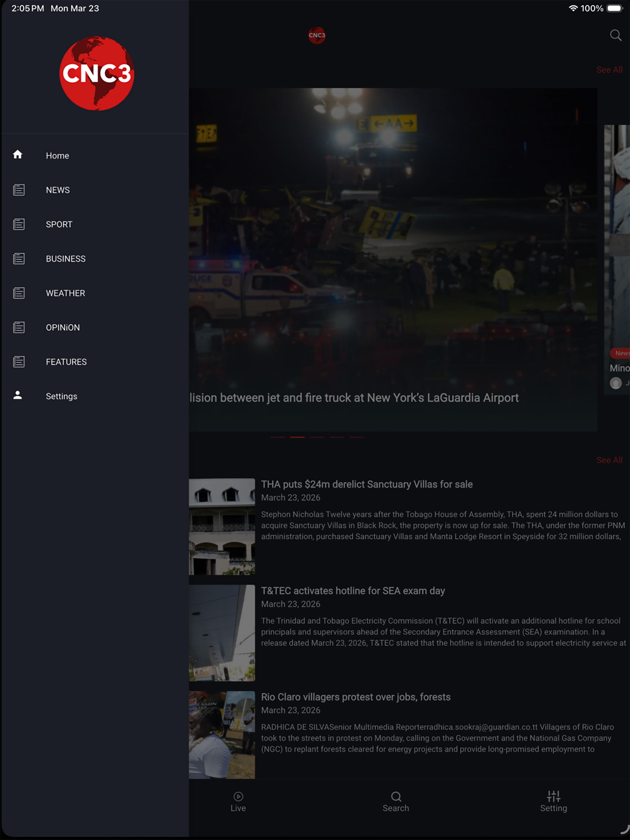This screenshot has width=630, height=840.
Task: Tap the Stephon Nicholas article summary text
Action: (443, 525)
